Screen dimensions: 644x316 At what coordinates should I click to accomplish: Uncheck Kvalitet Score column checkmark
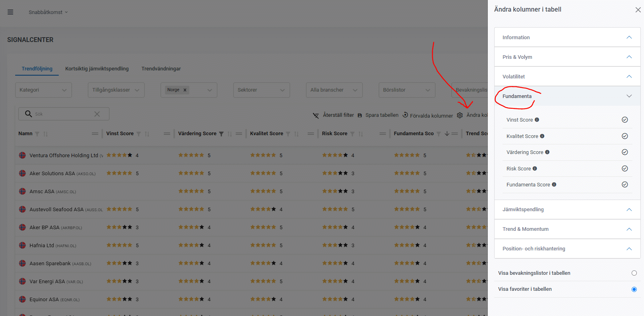(x=625, y=136)
